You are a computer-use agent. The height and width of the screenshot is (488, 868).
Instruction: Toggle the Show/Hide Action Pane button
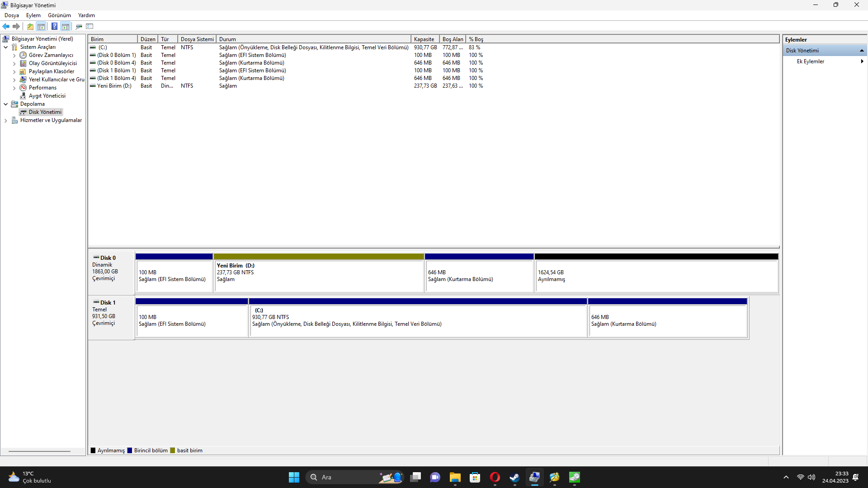pyautogui.click(x=66, y=26)
